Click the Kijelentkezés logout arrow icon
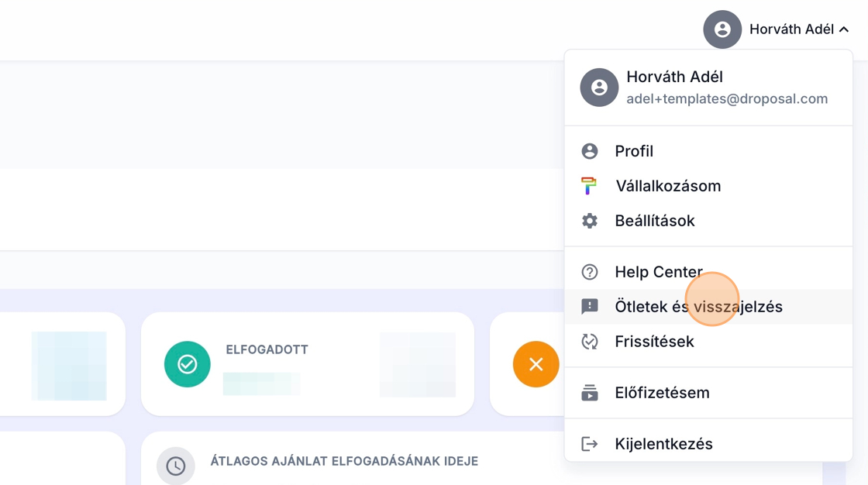Viewport: 868px width, 485px height. [590, 444]
